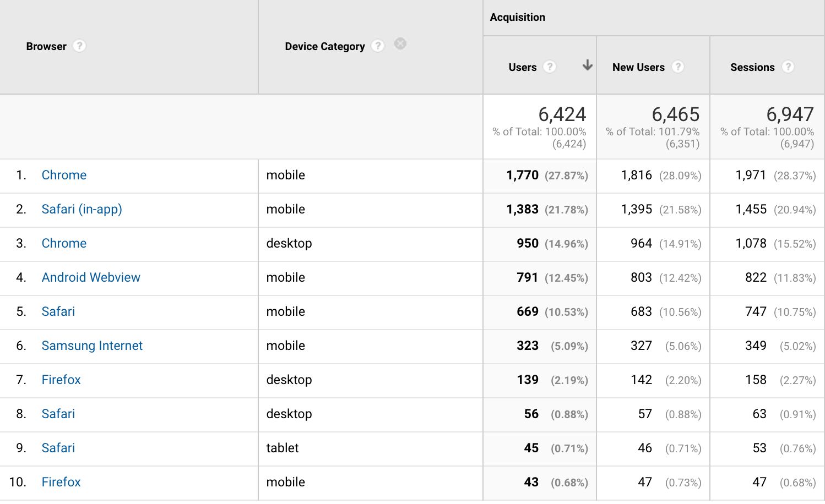Click Users value 1,383 in row 2

[522, 209]
